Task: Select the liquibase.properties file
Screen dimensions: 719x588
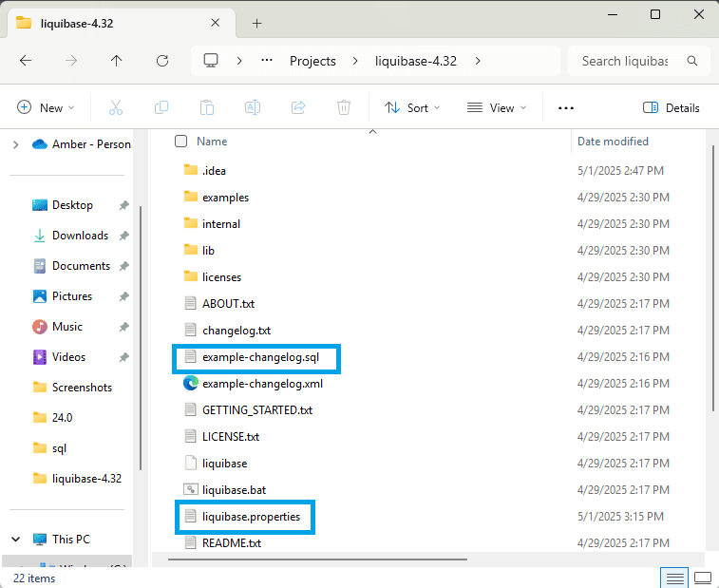Action: [x=251, y=517]
